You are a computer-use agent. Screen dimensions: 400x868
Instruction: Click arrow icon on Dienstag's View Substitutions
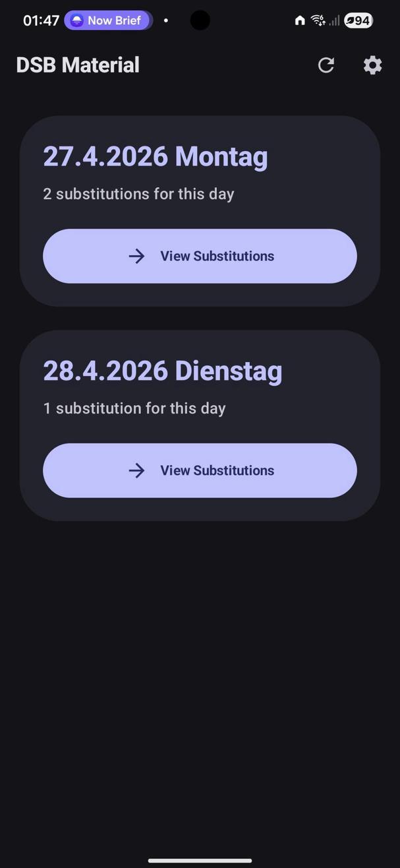point(136,470)
